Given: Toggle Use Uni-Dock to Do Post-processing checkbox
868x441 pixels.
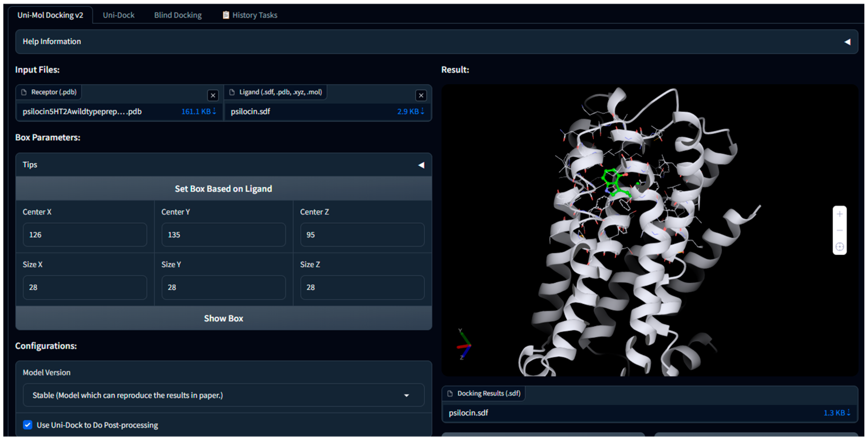Looking at the screenshot, I should [28, 425].
